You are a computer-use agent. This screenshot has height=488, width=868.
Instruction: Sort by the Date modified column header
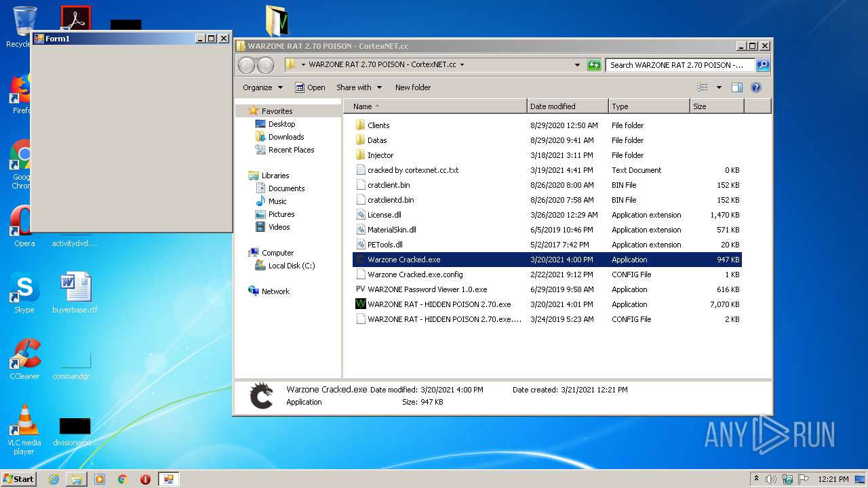pyautogui.click(x=568, y=106)
